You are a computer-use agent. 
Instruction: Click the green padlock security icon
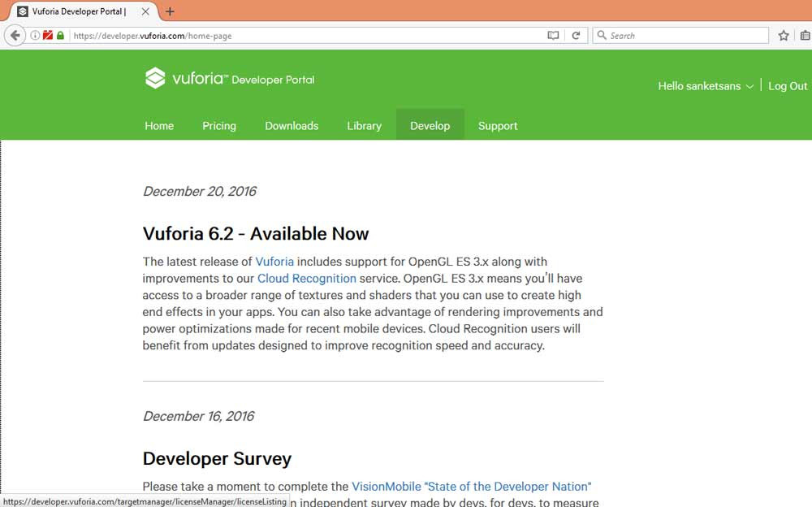point(60,36)
